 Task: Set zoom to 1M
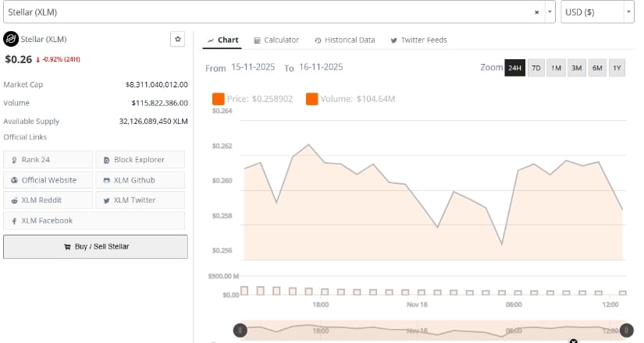pyautogui.click(x=557, y=68)
